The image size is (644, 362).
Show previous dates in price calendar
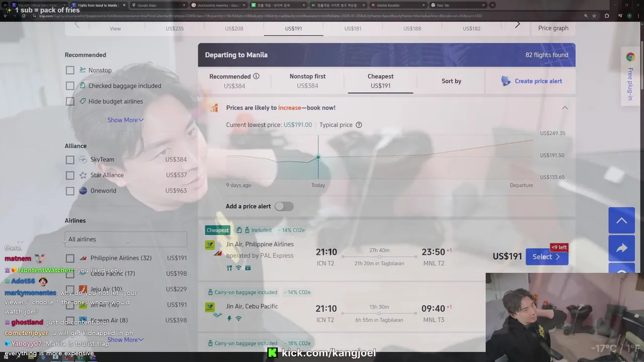(x=77, y=25)
